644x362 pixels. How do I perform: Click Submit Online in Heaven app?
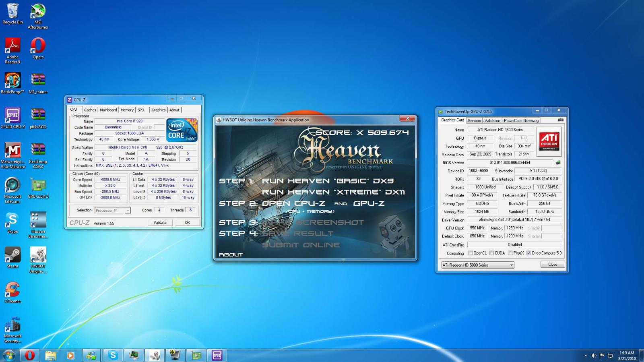click(301, 245)
